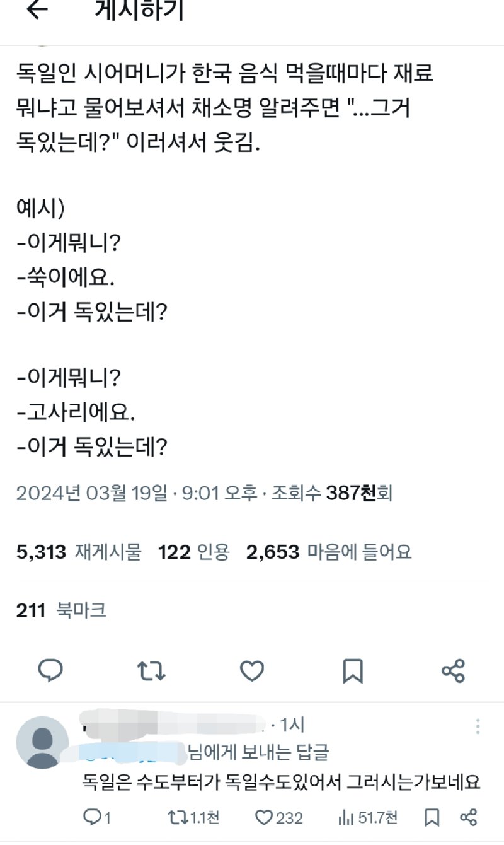Bookmark the main post

353,671
